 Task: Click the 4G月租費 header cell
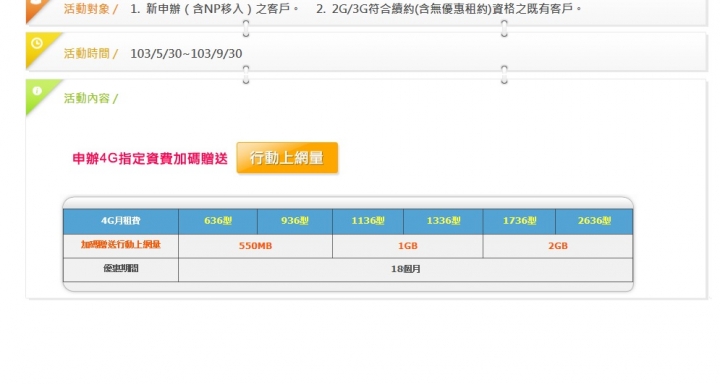click(121, 221)
